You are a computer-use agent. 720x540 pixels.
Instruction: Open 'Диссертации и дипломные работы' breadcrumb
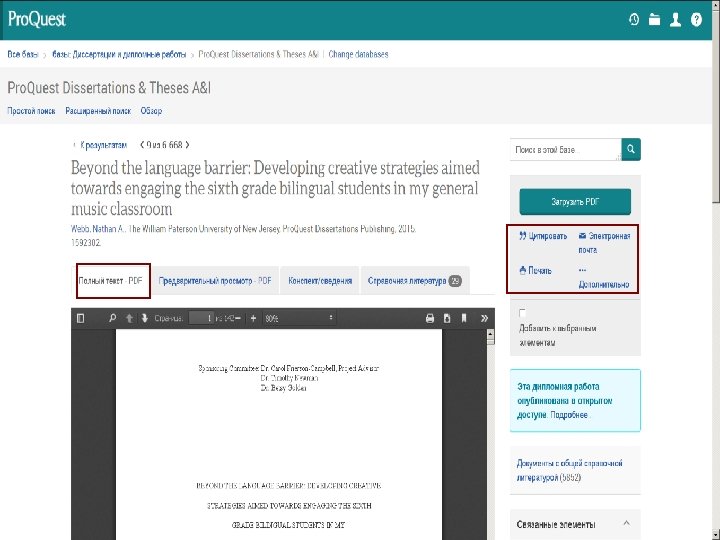click(x=119, y=54)
